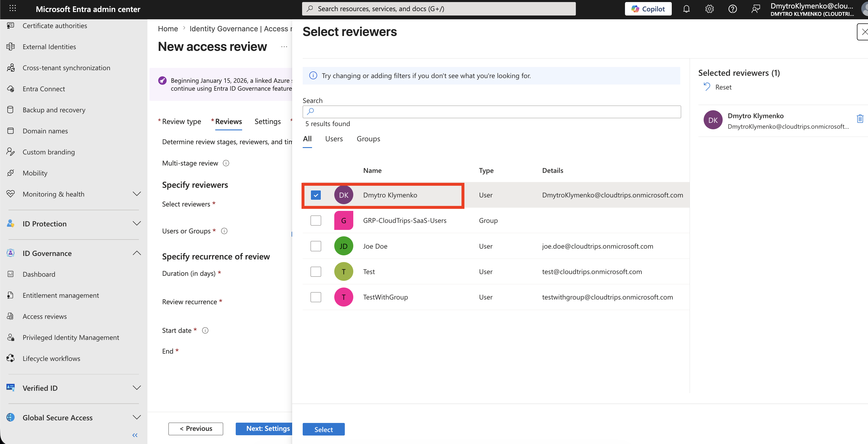Collapse the sidebar with double chevron

click(135, 435)
